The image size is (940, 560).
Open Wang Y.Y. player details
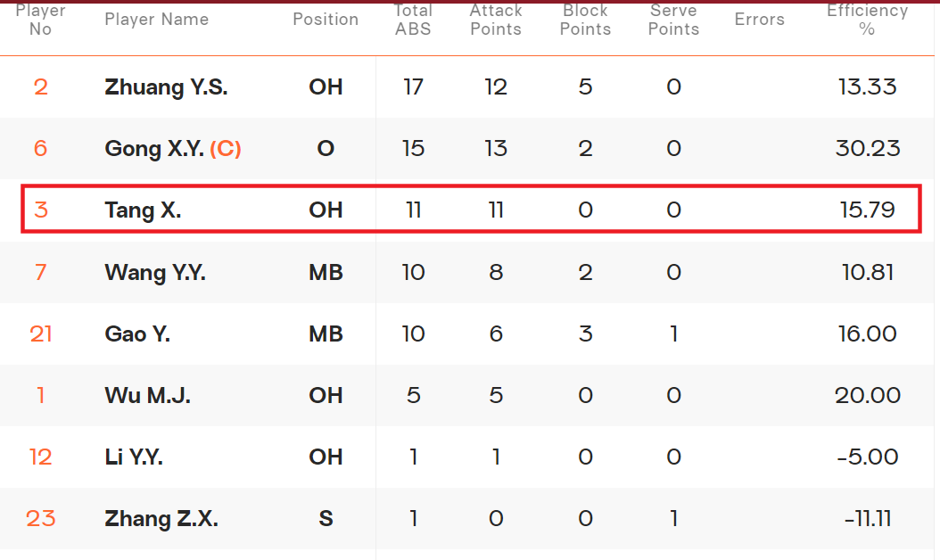155,272
